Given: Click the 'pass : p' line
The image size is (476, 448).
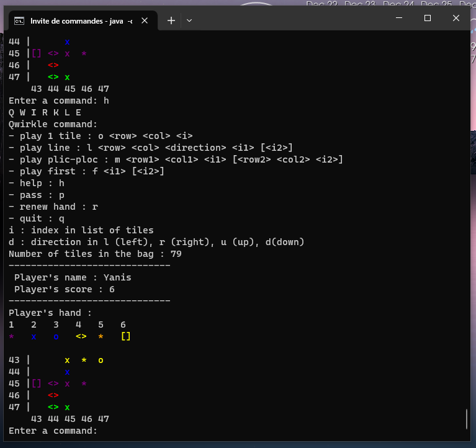Looking at the screenshot, I should [37, 195].
